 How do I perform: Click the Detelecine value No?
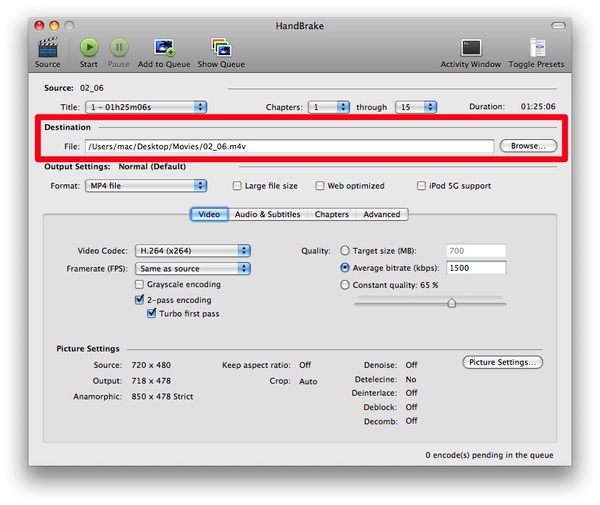pyautogui.click(x=411, y=379)
